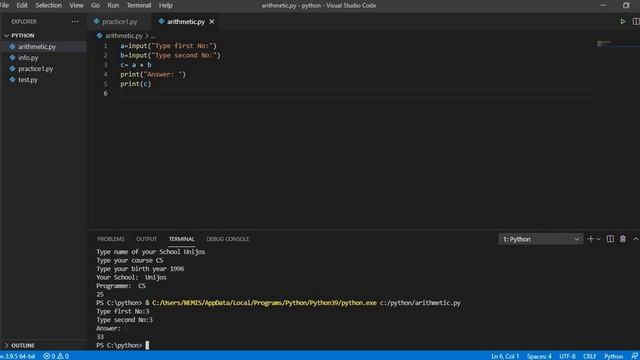Open the Selection menu

(48, 5)
